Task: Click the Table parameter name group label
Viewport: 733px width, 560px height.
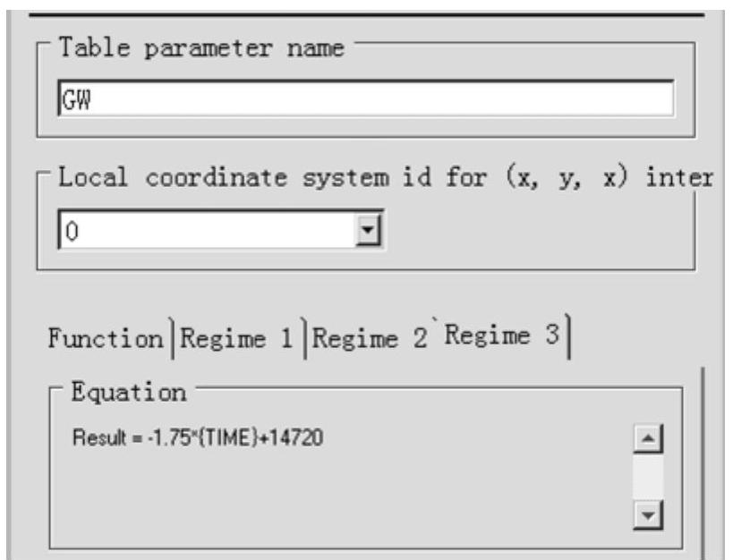Action: [x=200, y=48]
